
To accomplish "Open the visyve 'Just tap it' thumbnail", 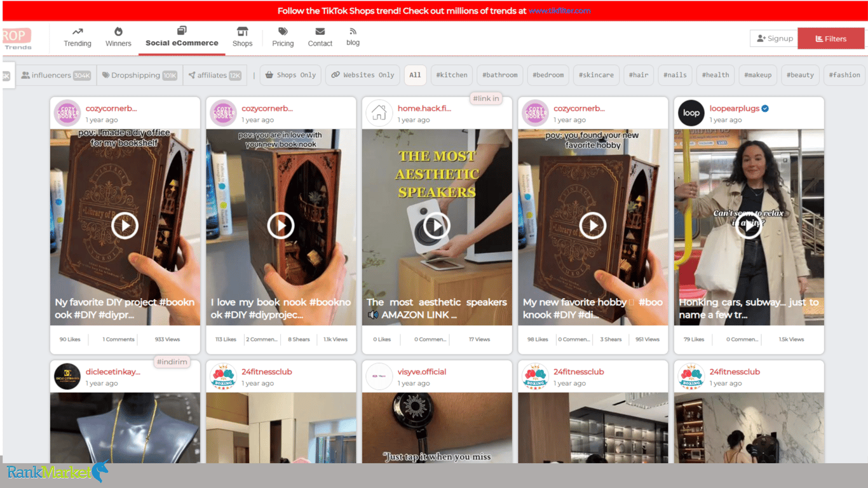I will (x=437, y=428).
